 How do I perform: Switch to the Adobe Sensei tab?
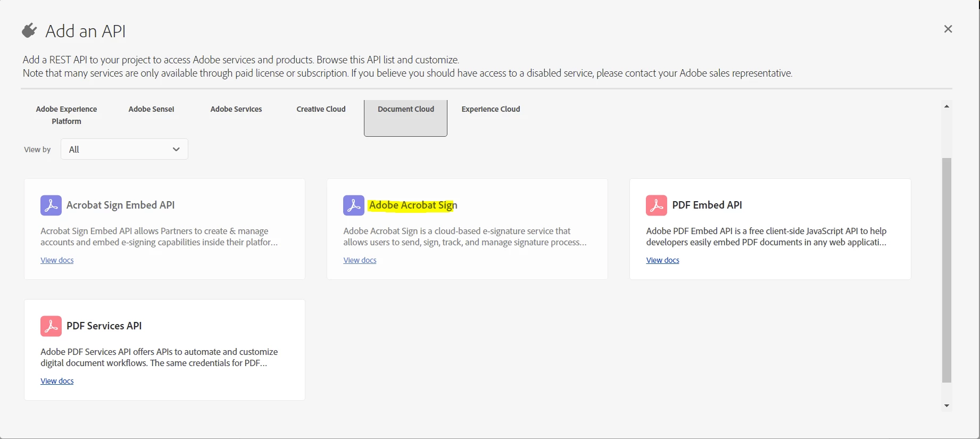point(151,109)
